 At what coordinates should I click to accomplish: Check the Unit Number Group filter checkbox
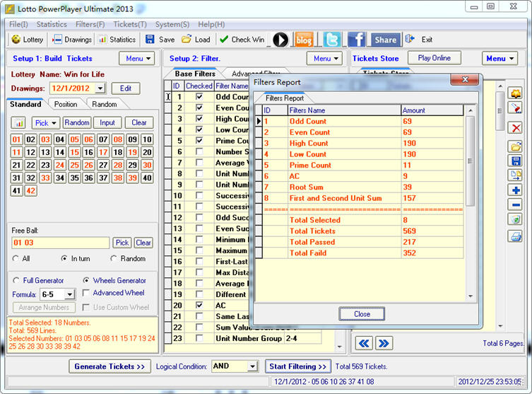[199, 338]
